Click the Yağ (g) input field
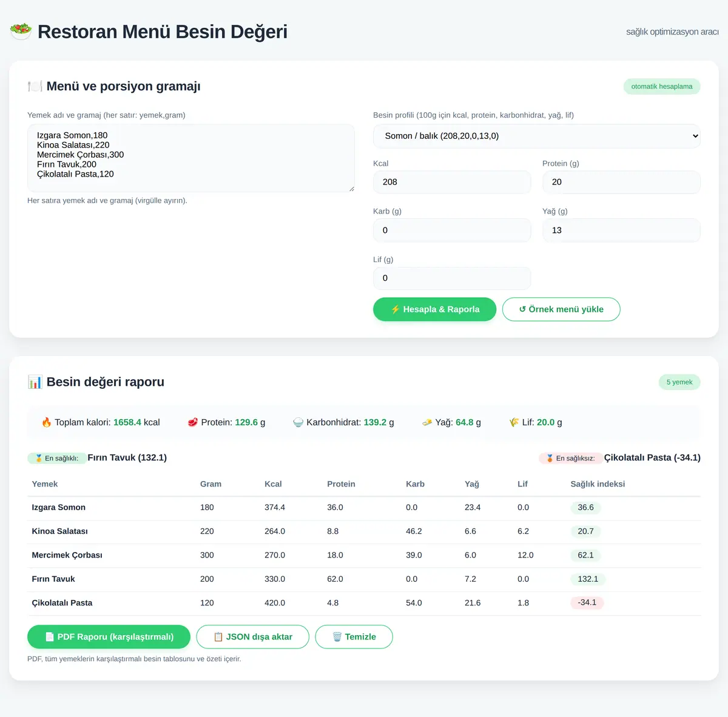This screenshot has height=717, width=728. click(621, 230)
